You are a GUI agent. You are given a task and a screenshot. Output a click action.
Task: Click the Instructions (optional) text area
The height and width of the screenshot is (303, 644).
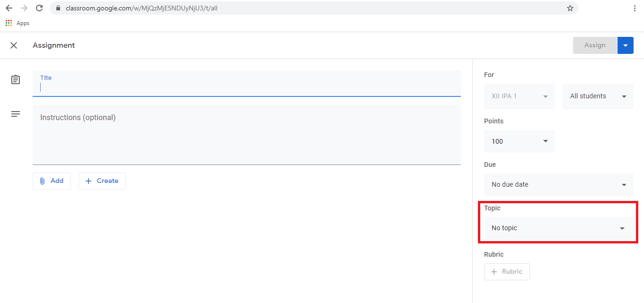[246, 134]
